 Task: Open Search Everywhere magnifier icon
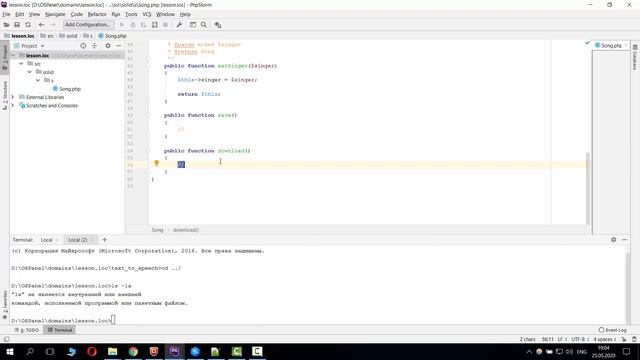[204, 25]
